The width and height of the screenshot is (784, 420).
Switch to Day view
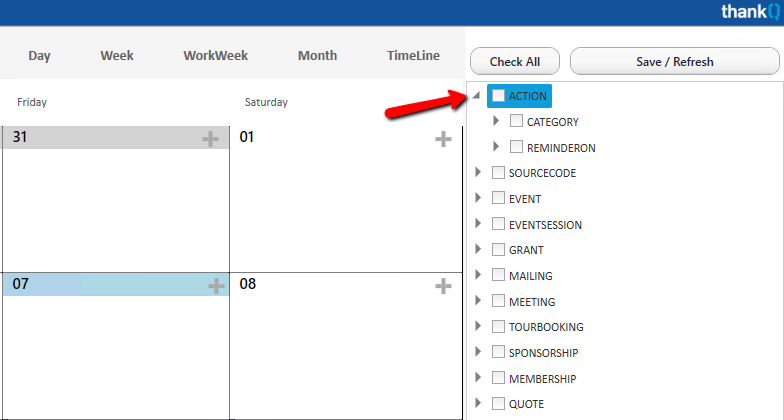coord(39,56)
